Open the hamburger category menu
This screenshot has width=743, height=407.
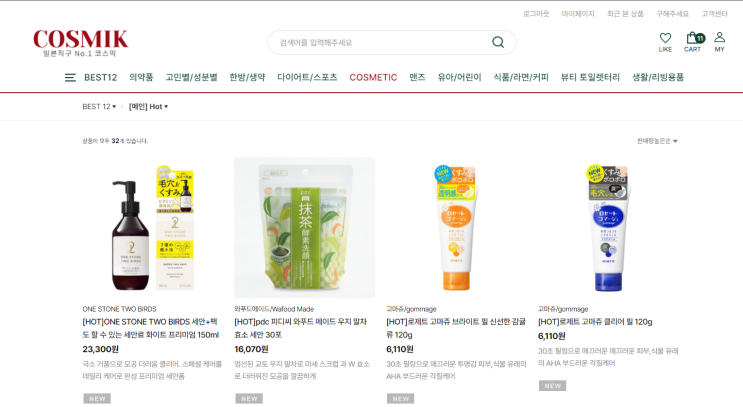[x=70, y=78]
